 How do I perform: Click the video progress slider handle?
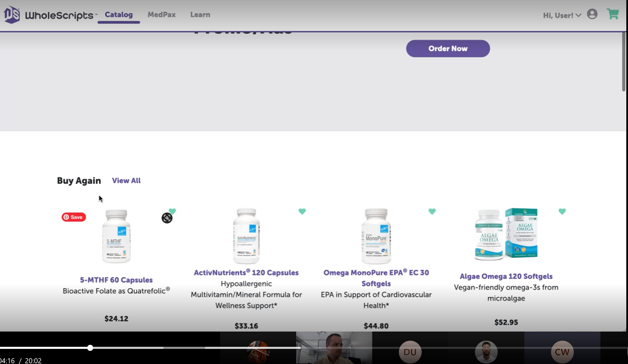90,348
